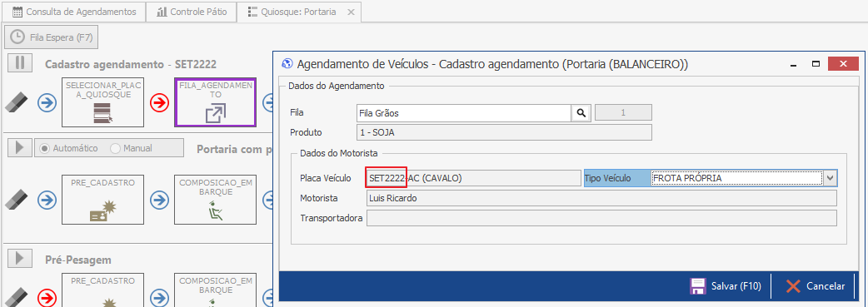The height and width of the screenshot is (307, 868).
Task: Click the pause button next to Cadastro agendamento
Action: [x=21, y=63]
